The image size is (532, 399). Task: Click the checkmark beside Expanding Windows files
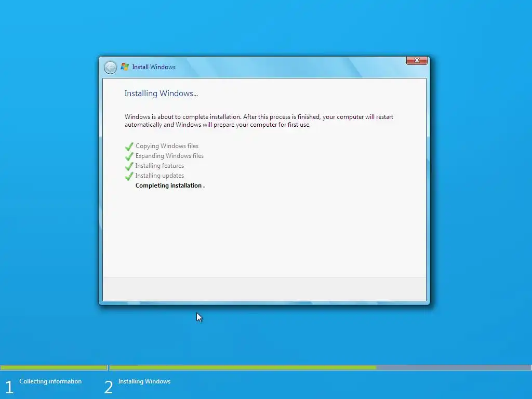pyautogui.click(x=129, y=156)
